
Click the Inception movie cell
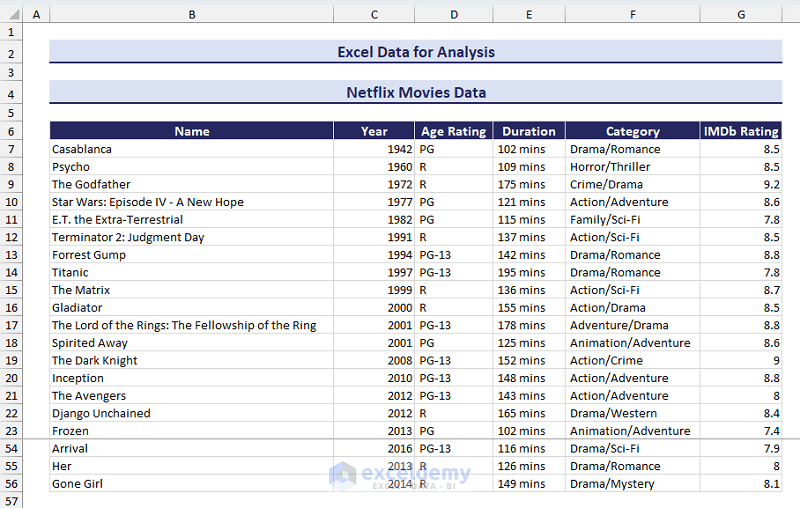pos(191,378)
